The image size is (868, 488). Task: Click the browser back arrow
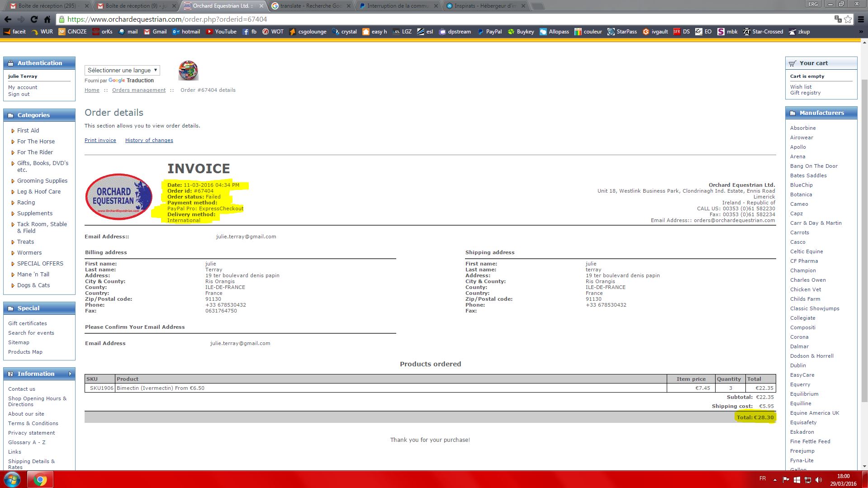tap(8, 19)
